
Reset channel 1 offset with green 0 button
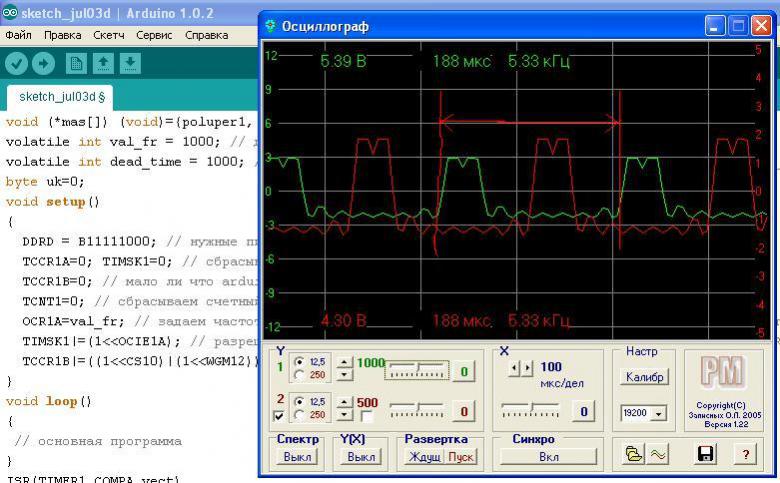(464, 372)
